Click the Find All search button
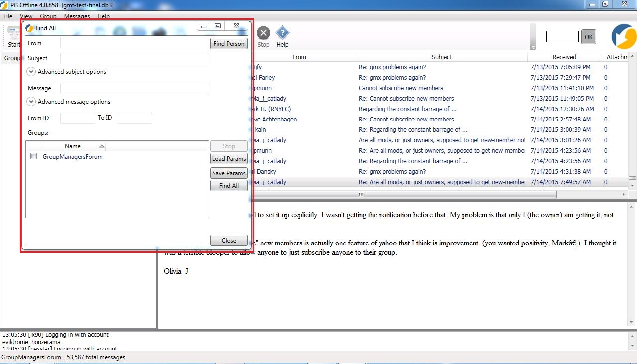Image resolution: width=637 pixels, height=364 pixels. point(229,186)
